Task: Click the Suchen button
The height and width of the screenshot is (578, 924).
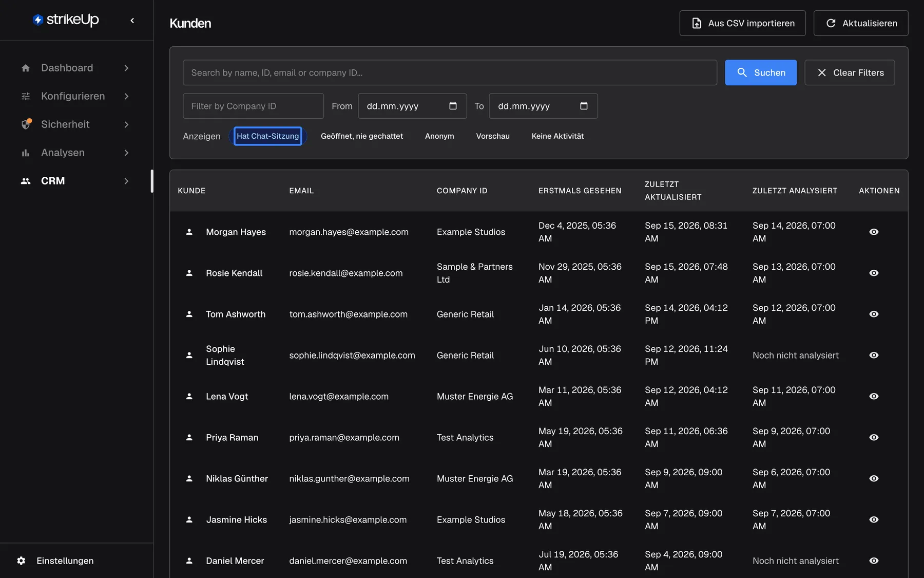Action: (761, 72)
